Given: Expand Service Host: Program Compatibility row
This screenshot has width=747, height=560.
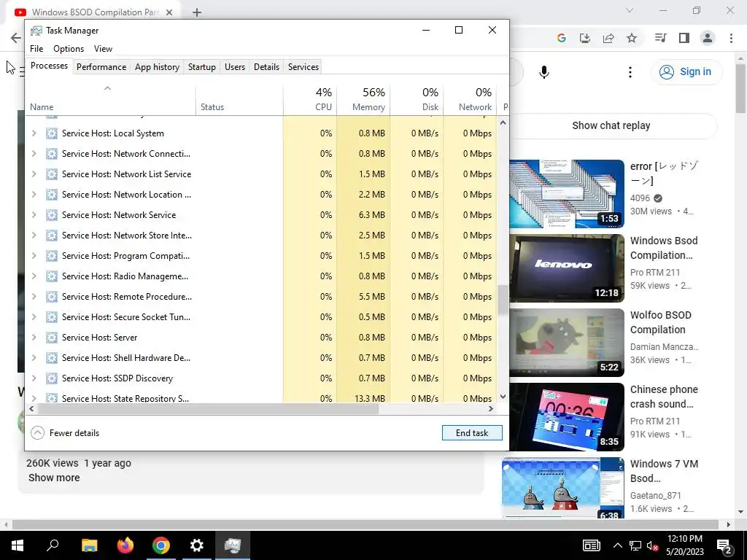Looking at the screenshot, I should [x=34, y=256].
